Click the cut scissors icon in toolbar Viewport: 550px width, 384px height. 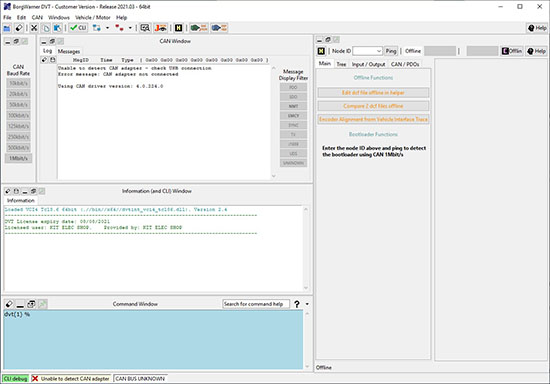34,28
